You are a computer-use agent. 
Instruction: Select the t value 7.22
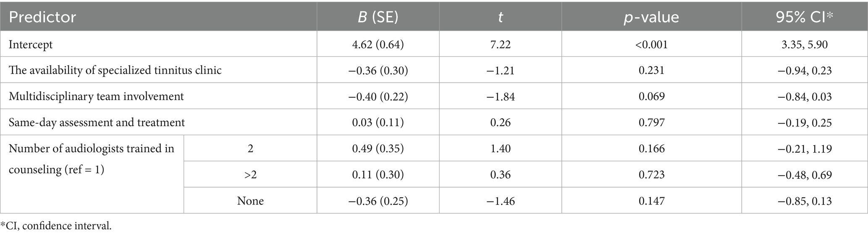[500, 44]
